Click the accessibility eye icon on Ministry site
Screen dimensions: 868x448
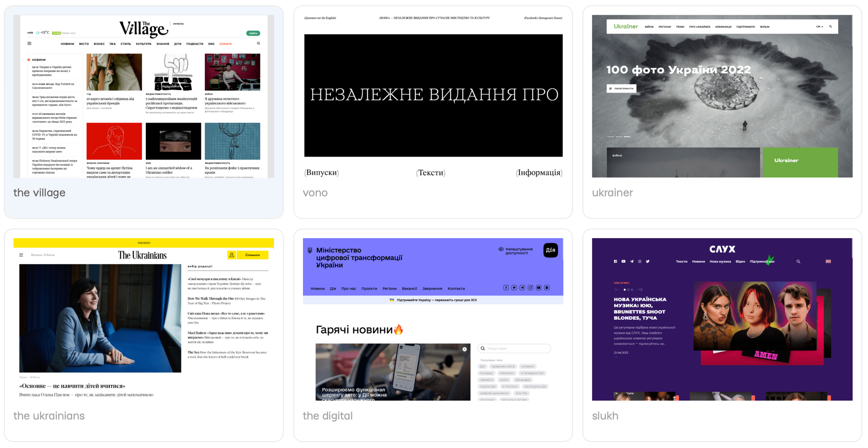[x=501, y=249]
